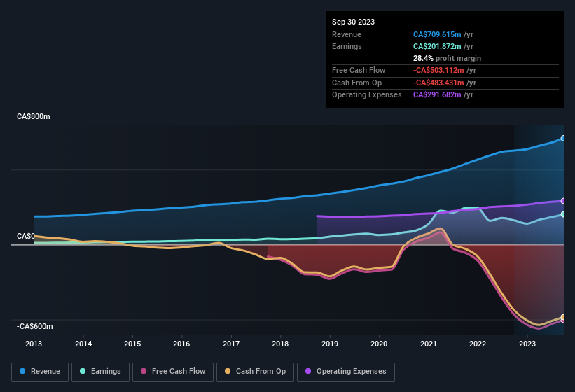Select the 2023 label on the timeline
This screenshot has height=392, width=575.
pyautogui.click(x=527, y=344)
